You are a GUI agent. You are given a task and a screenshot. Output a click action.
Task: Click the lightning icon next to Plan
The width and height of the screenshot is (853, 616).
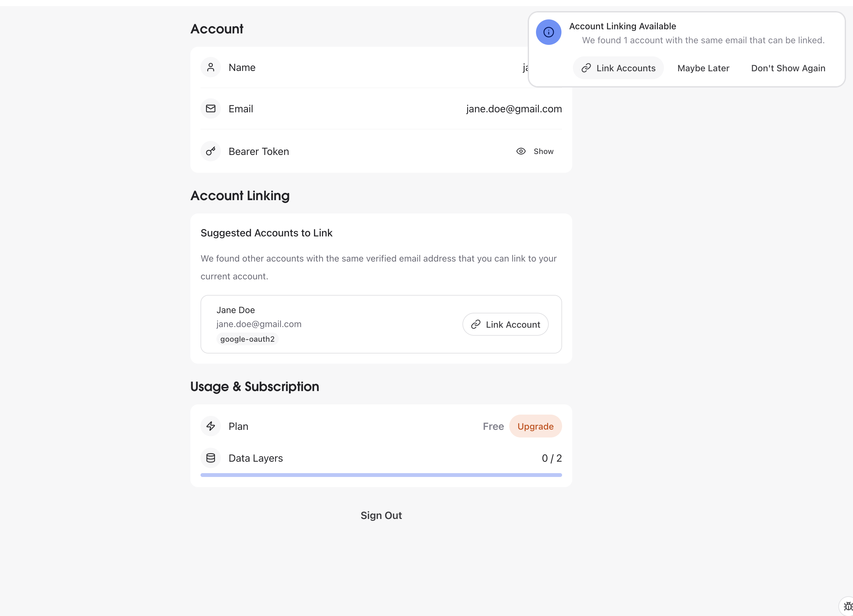[x=211, y=426]
